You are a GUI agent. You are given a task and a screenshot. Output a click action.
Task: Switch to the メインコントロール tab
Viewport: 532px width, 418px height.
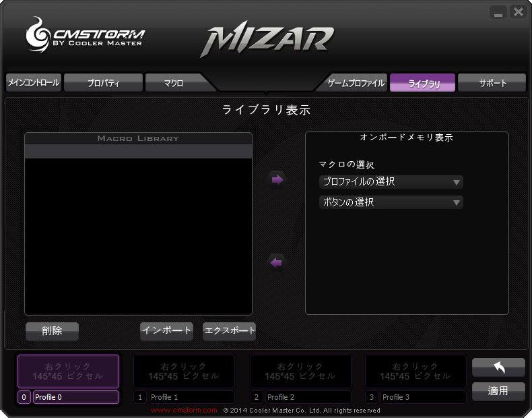point(34,82)
